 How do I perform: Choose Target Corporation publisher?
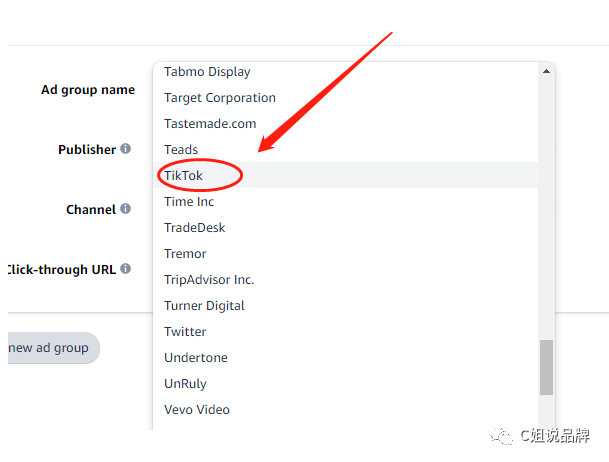coord(346,98)
